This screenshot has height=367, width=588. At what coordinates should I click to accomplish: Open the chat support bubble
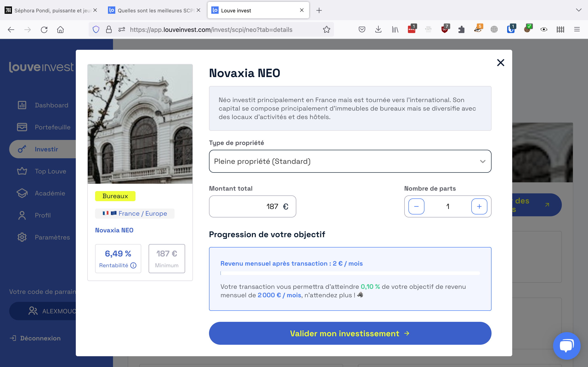(567, 346)
